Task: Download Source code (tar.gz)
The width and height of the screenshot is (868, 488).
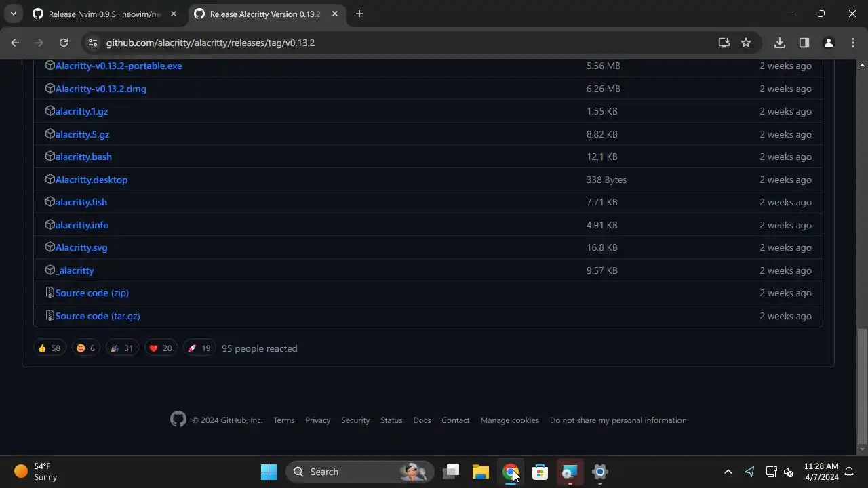Action: tap(98, 316)
